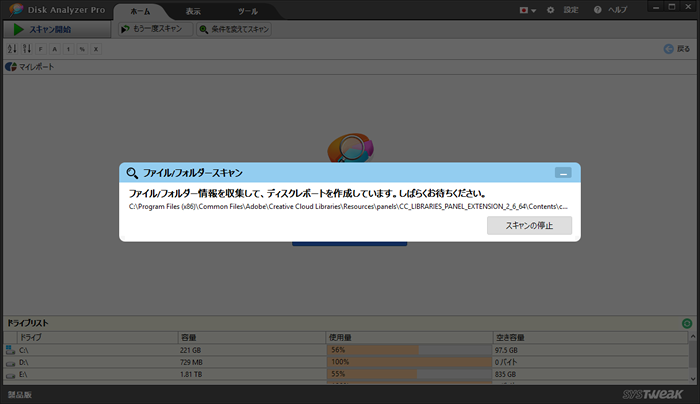The height and width of the screenshot is (404, 700).
Task: Sort by the ドライブ column header
Action: 97,337
